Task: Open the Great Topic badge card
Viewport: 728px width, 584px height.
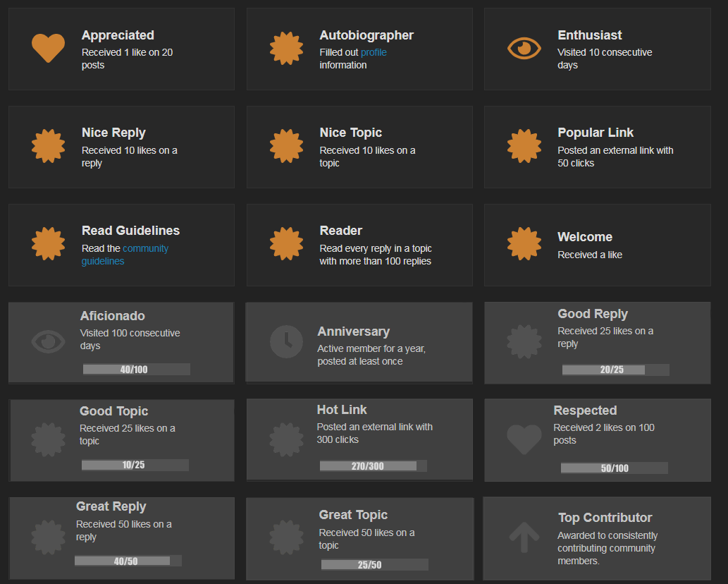Action: click(359, 538)
